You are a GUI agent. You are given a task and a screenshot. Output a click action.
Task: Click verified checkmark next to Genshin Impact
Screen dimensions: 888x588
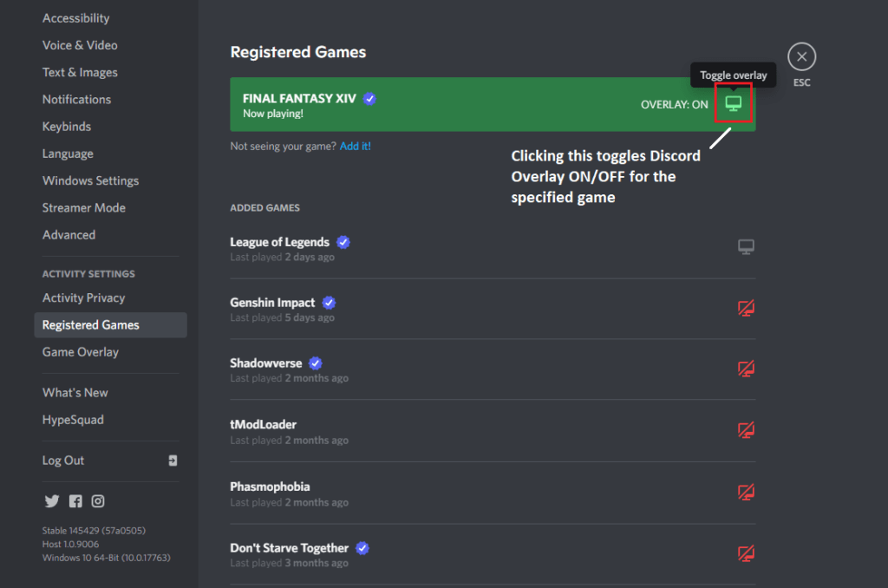(329, 303)
